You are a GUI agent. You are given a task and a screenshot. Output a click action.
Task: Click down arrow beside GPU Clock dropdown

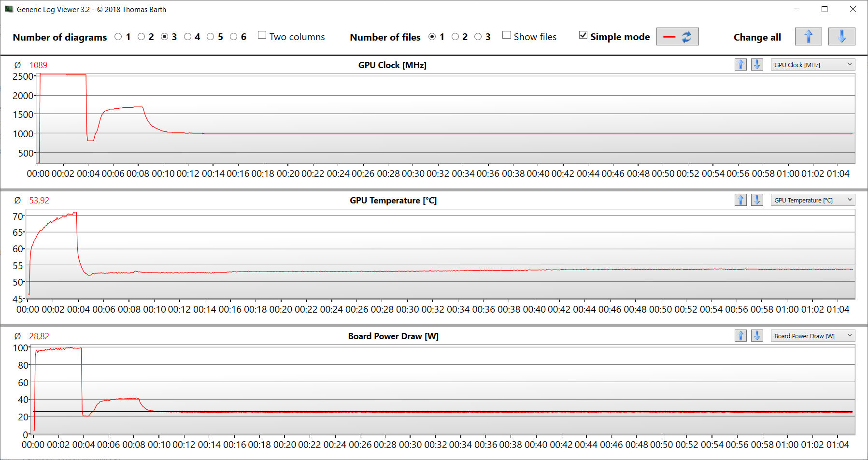point(757,65)
